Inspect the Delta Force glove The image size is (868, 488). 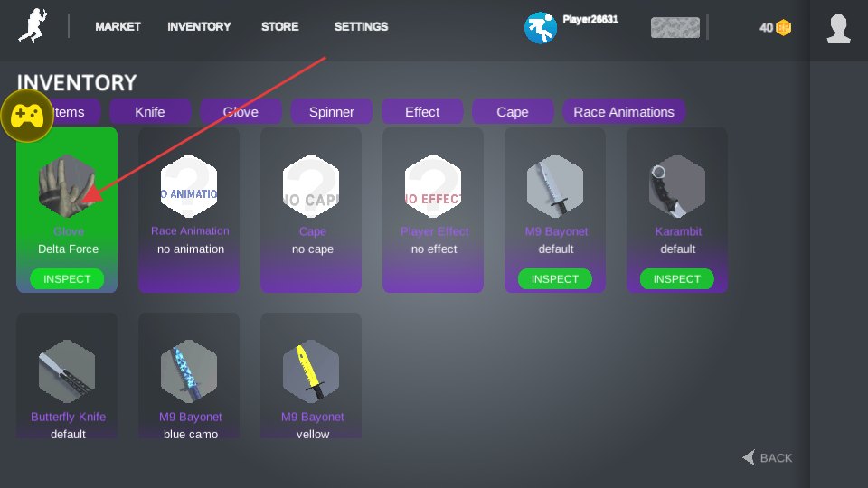[67, 279]
